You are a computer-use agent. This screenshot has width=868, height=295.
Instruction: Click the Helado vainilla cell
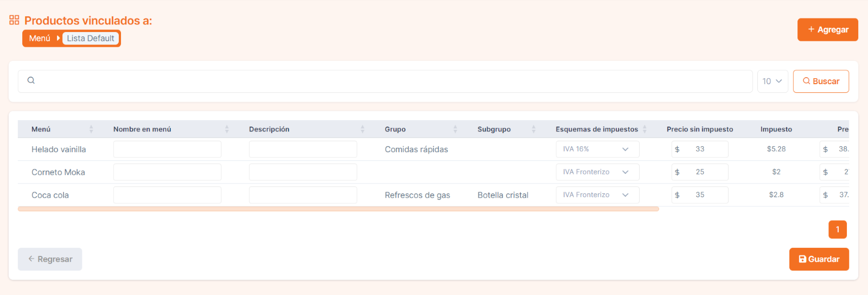coord(59,149)
